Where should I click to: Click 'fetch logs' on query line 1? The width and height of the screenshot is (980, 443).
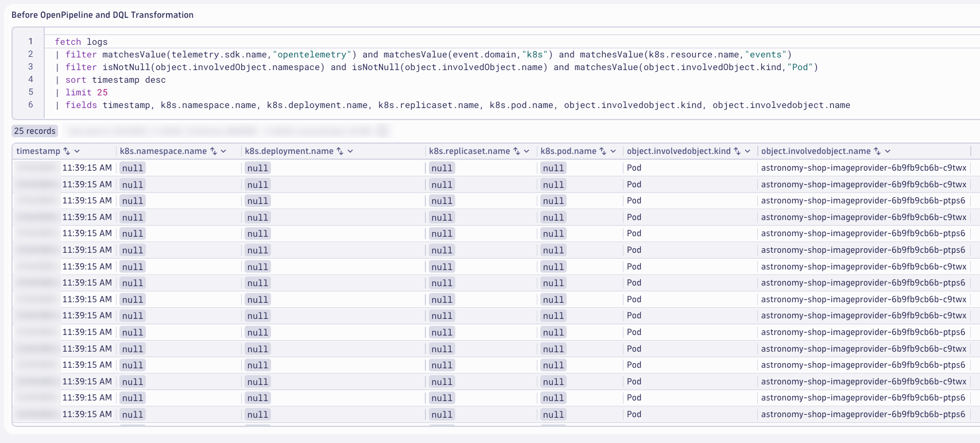[x=81, y=42]
